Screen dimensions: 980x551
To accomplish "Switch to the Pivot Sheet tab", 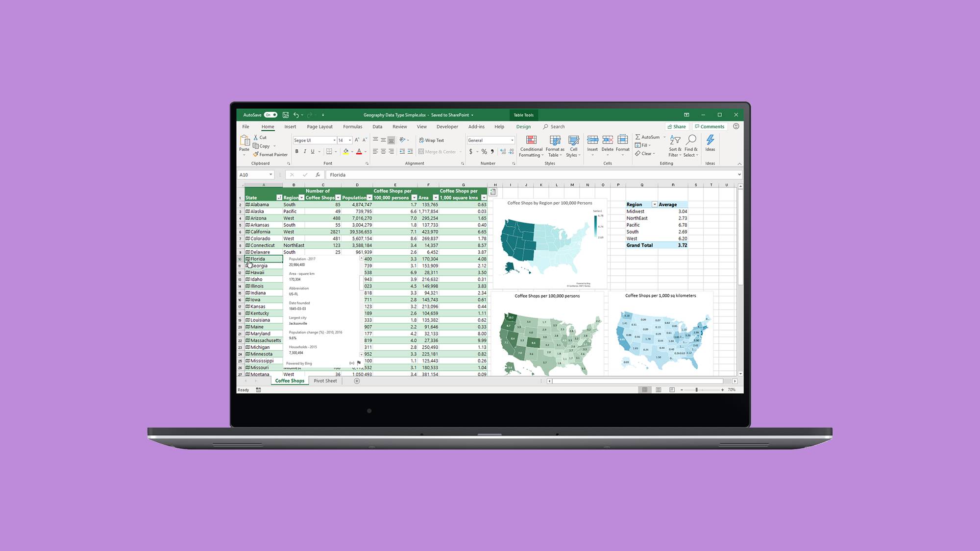I will click(x=324, y=381).
